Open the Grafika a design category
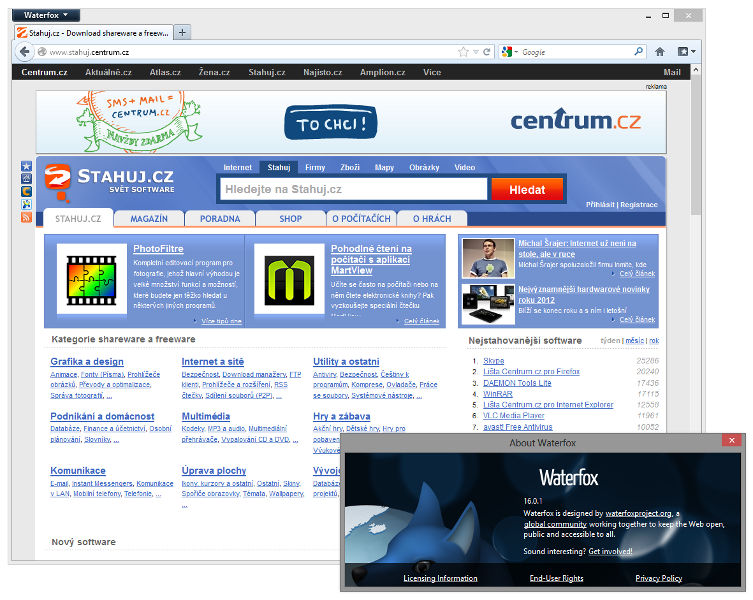This screenshot has width=753, height=600. [x=87, y=362]
